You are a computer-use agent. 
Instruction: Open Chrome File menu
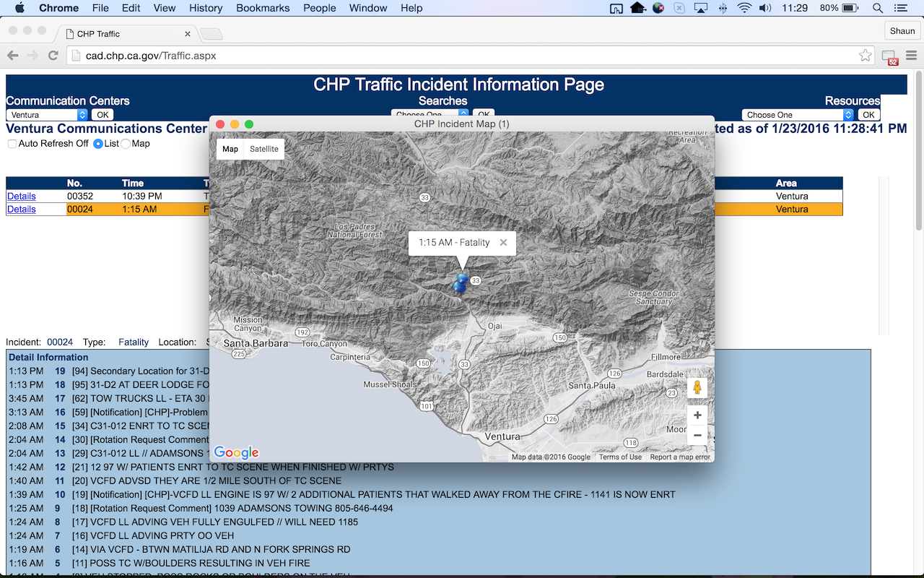pyautogui.click(x=100, y=8)
